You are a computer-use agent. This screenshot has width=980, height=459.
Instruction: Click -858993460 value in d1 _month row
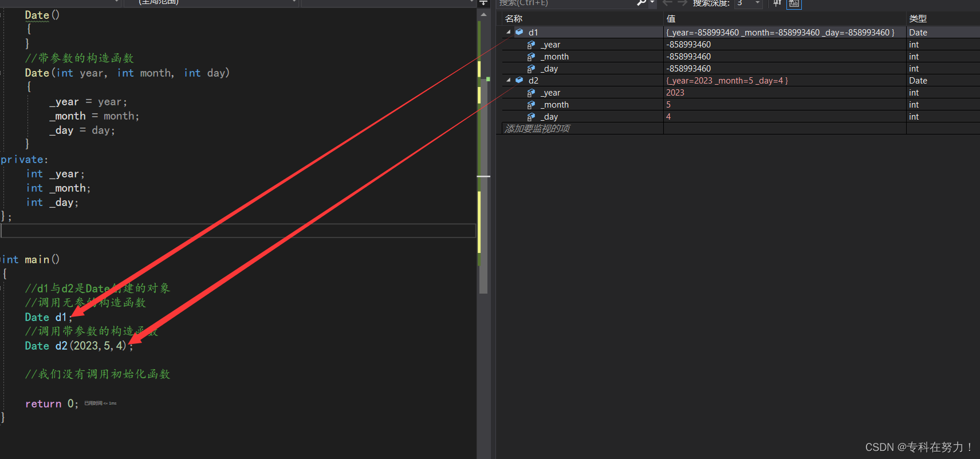[688, 57]
